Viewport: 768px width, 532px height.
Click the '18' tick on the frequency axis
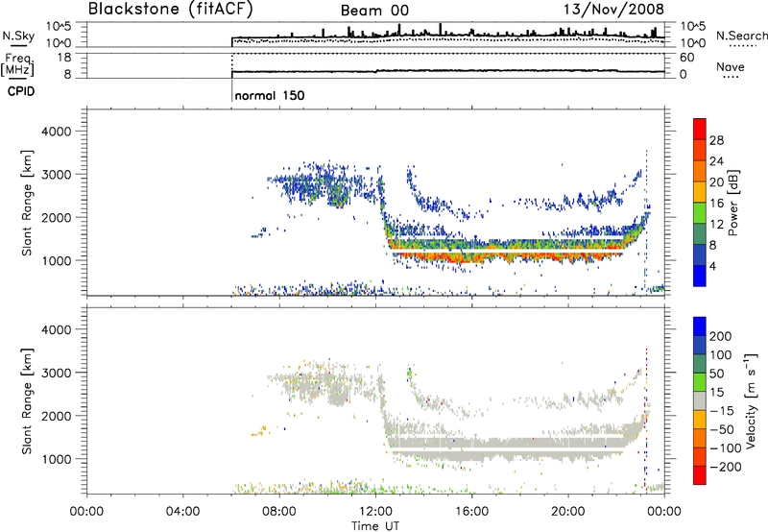tap(64, 58)
